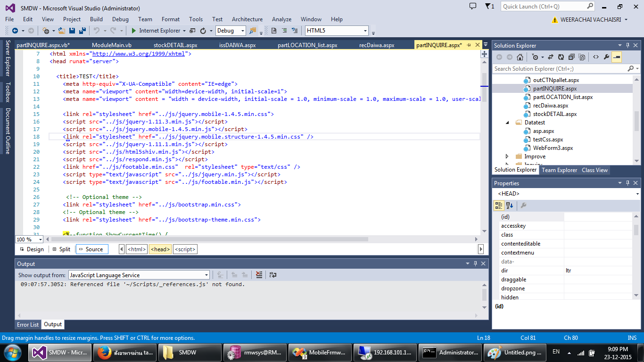Image resolution: width=644 pixels, height=362 pixels.
Task: Switch to Class View tab
Action: coord(594,170)
